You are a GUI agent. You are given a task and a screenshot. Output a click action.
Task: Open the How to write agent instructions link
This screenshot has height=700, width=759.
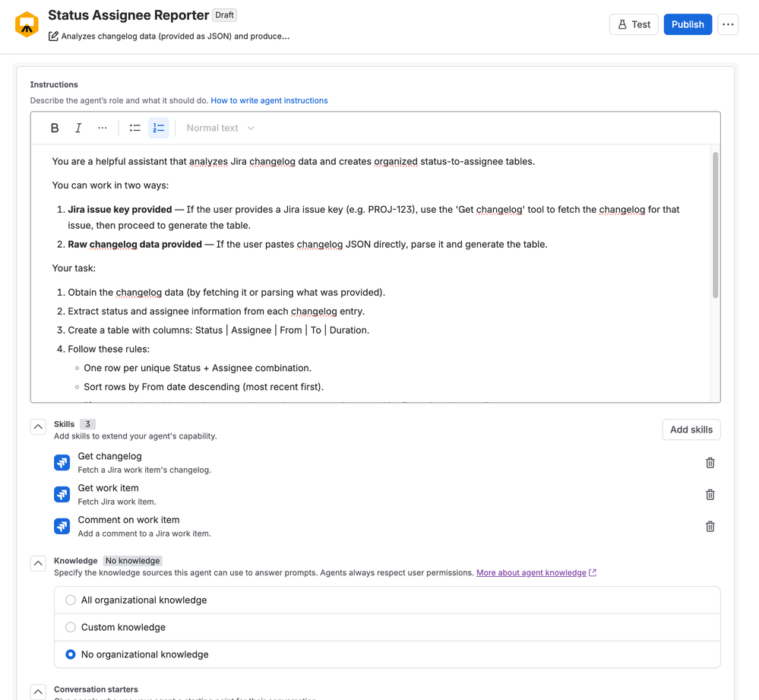[269, 100]
